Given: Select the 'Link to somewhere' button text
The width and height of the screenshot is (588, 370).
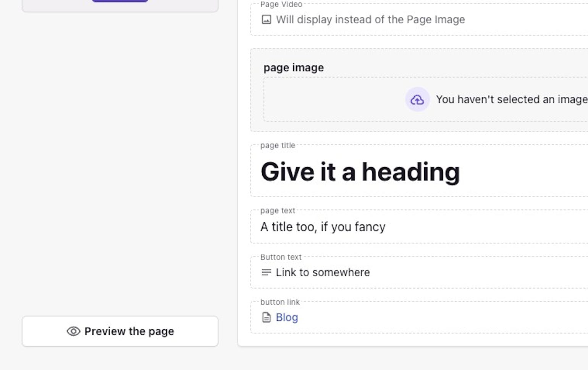Looking at the screenshot, I should [x=323, y=273].
